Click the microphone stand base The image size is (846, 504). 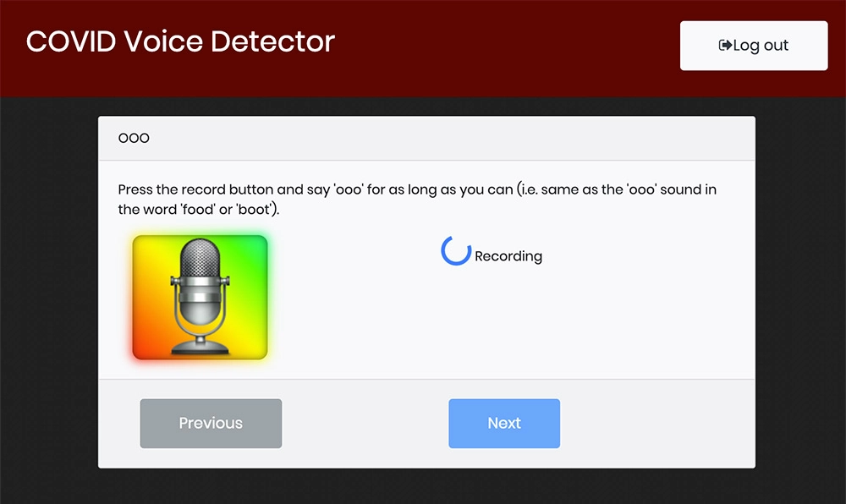[200, 348]
